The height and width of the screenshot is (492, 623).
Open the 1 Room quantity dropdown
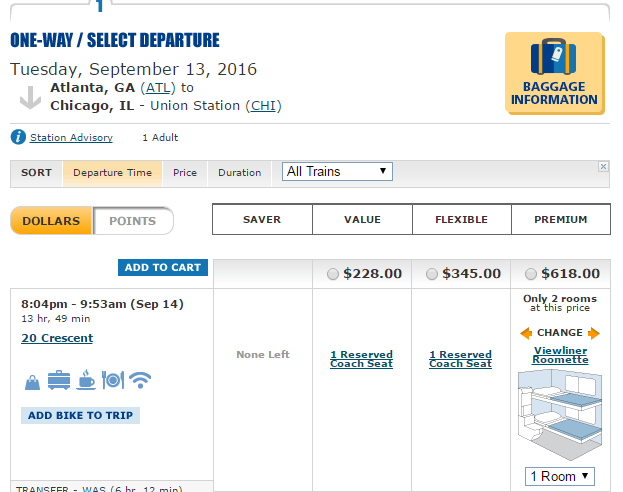coord(560,476)
